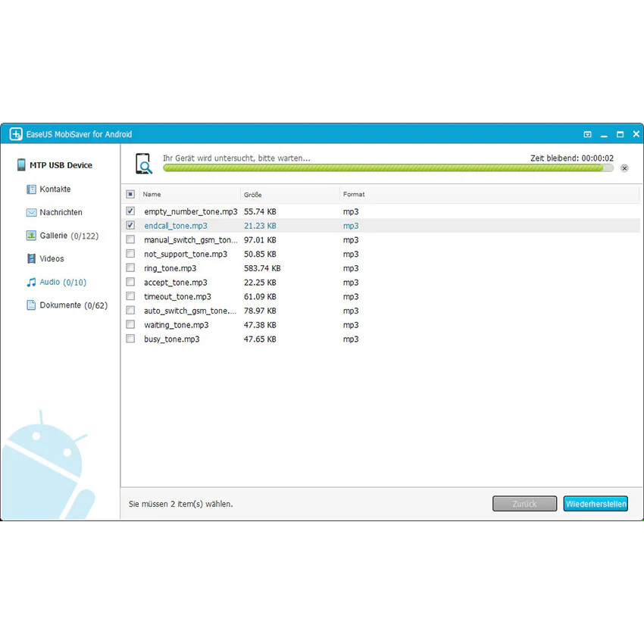644x644 pixels.
Task: Click the Audio music note icon
Action: pyautogui.click(x=31, y=282)
